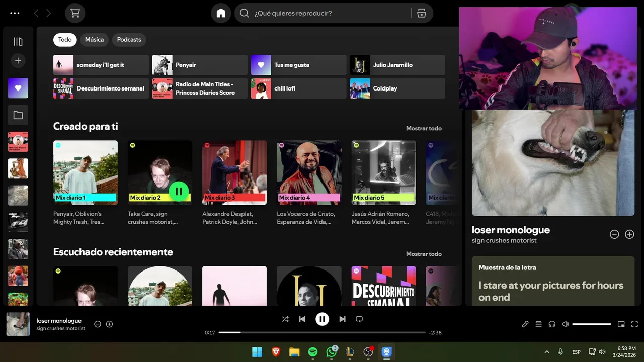Go forward with the right arrow

[x=49, y=13]
